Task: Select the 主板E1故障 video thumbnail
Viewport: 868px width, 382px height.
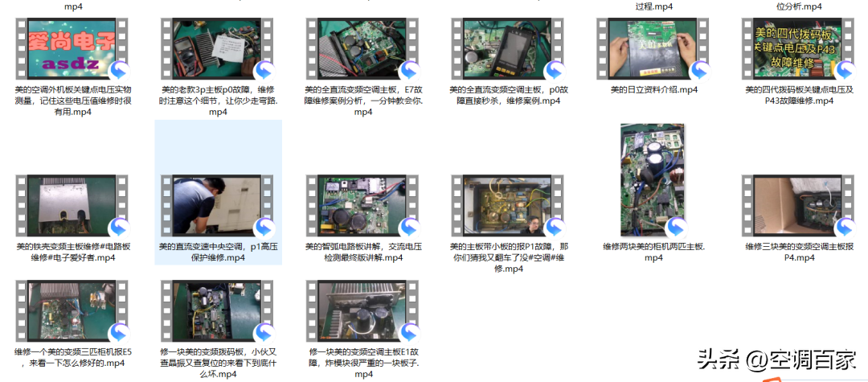Action: [x=362, y=310]
